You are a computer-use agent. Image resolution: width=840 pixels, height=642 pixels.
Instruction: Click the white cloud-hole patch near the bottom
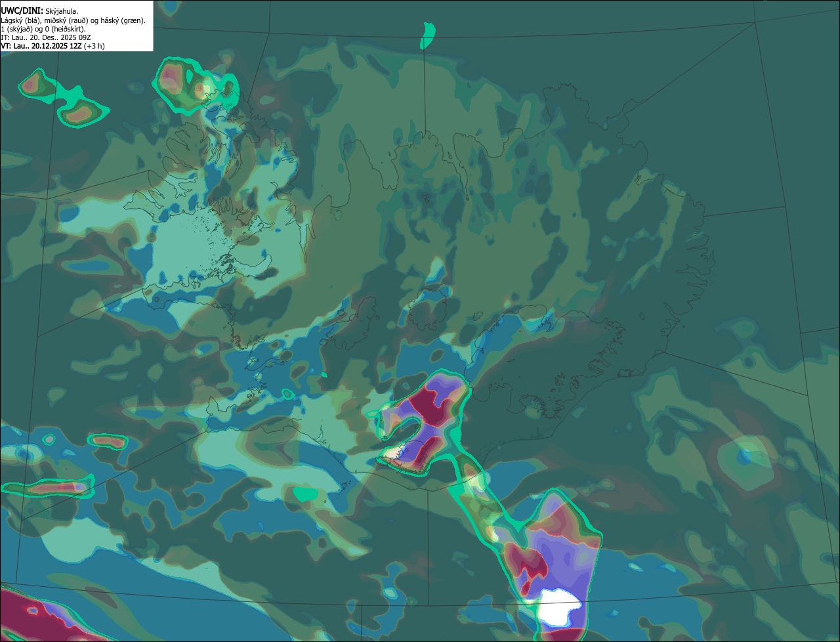(x=558, y=607)
